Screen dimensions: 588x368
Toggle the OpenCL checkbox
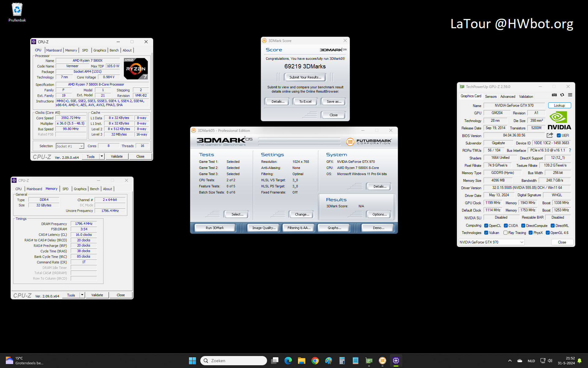486,225
